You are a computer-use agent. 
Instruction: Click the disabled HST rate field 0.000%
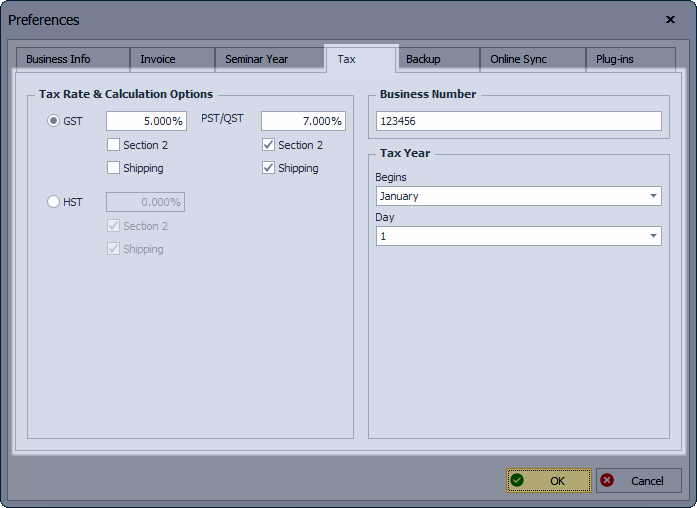tap(145, 202)
